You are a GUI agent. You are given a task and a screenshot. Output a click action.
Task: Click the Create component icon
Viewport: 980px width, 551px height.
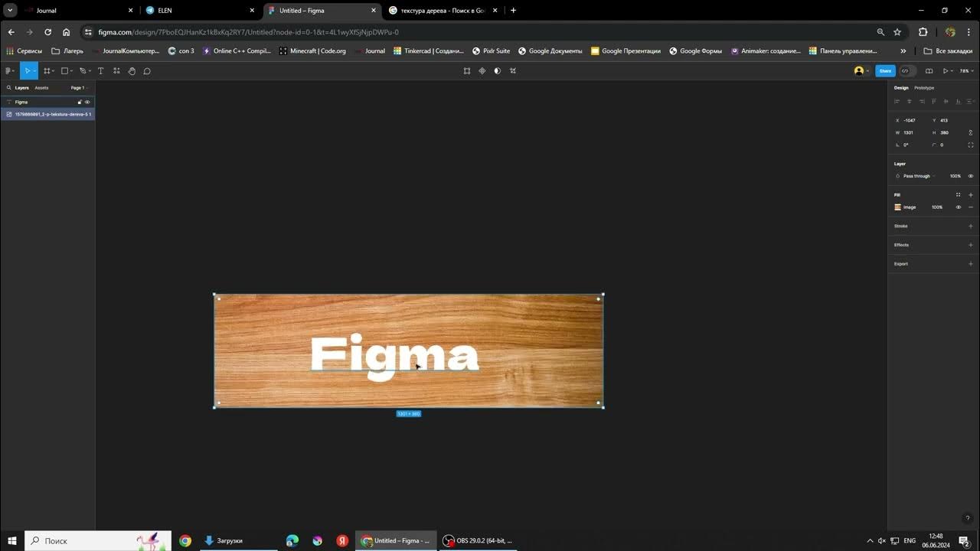point(482,71)
